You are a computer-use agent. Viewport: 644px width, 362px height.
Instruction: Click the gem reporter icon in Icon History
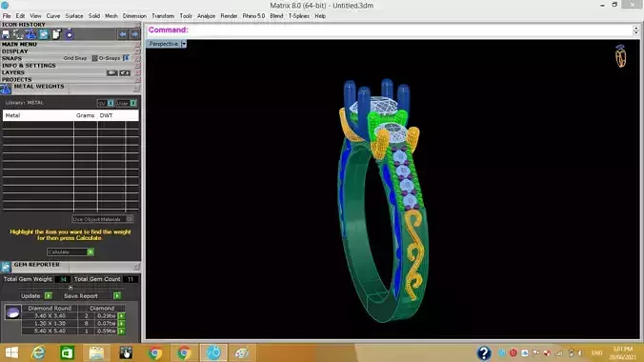point(44,34)
